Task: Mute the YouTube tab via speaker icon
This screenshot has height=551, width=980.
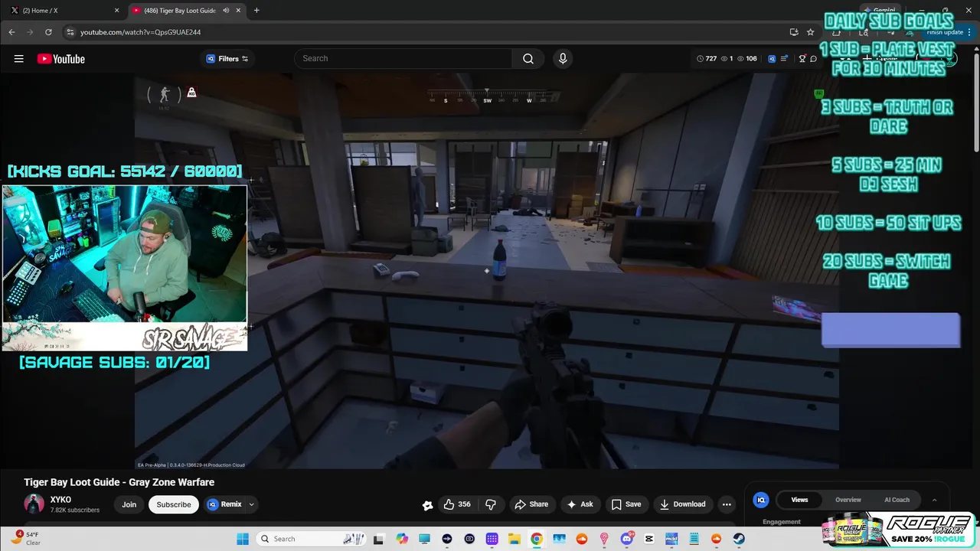Action: [226, 11]
